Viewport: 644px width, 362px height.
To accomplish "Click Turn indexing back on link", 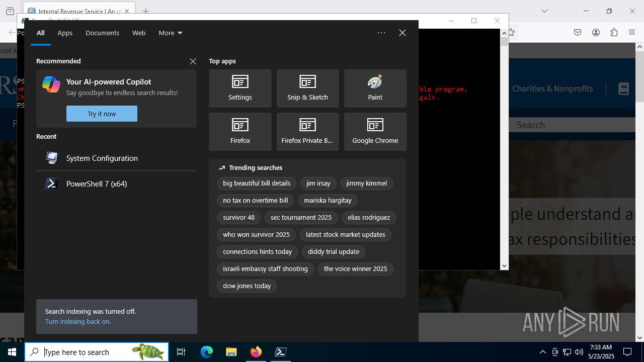I will tap(78, 321).
